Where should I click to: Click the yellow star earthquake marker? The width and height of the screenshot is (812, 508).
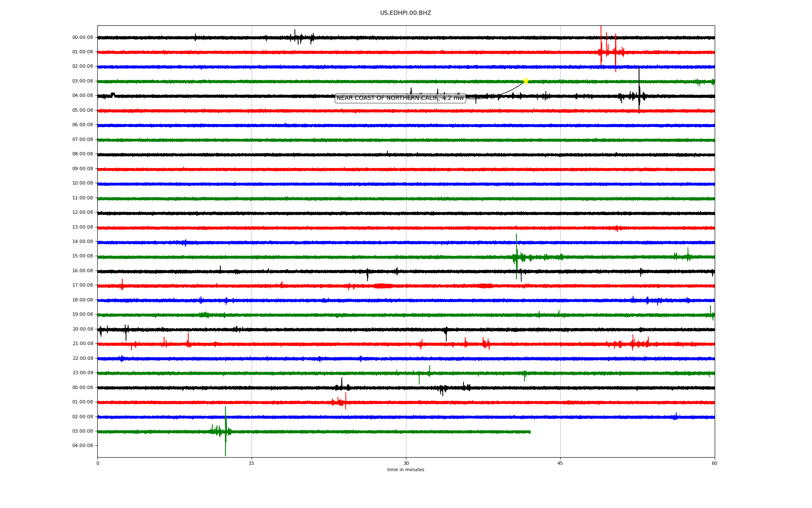click(526, 81)
